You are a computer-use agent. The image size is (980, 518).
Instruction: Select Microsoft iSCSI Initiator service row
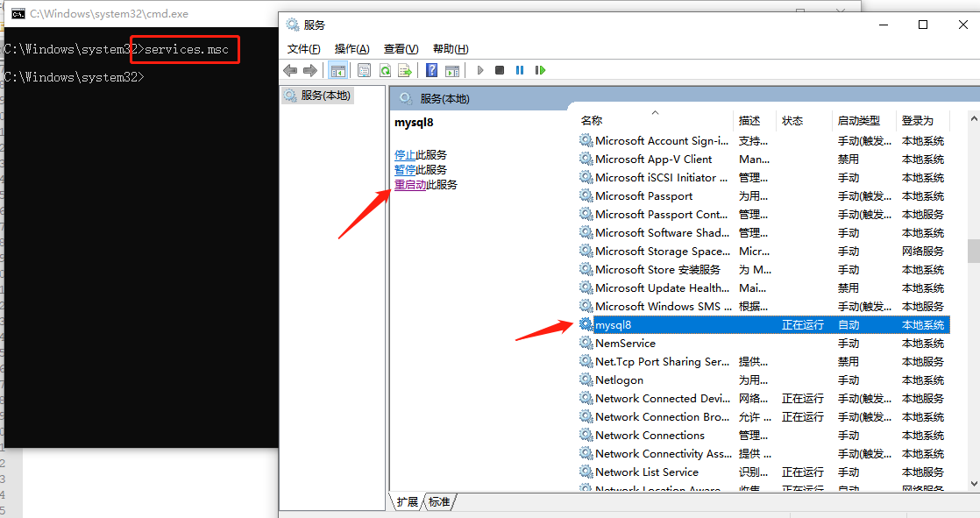click(763, 177)
